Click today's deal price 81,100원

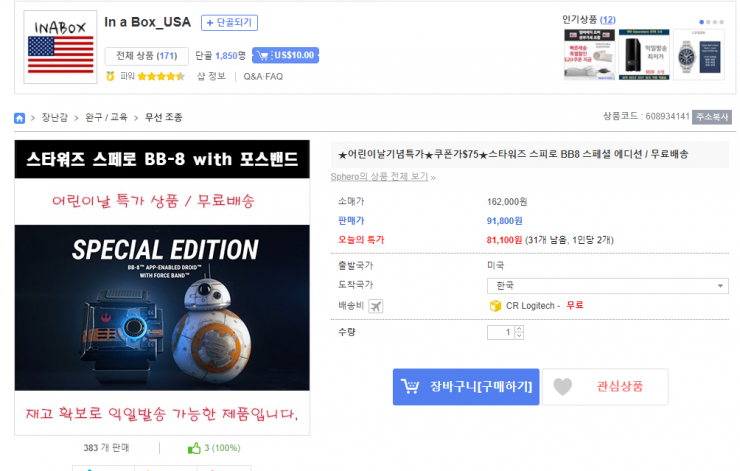click(504, 240)
